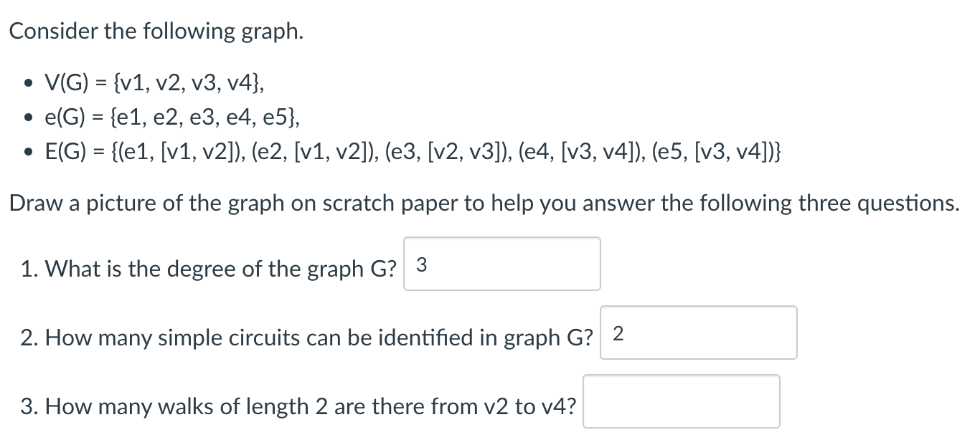980x440 pixels.
Task: Select the answer value 3 in question 1
Action: tap(420, 264)
